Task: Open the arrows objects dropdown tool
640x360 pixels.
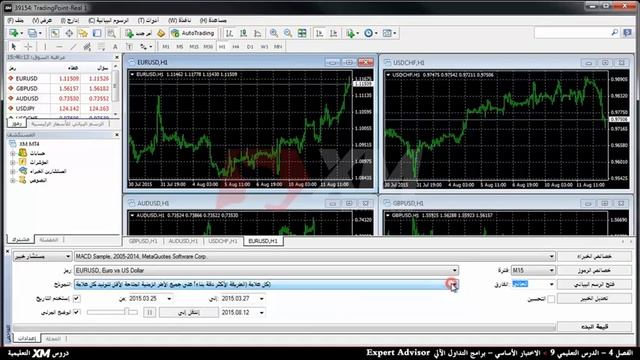Action: click(x=146, y=47)
